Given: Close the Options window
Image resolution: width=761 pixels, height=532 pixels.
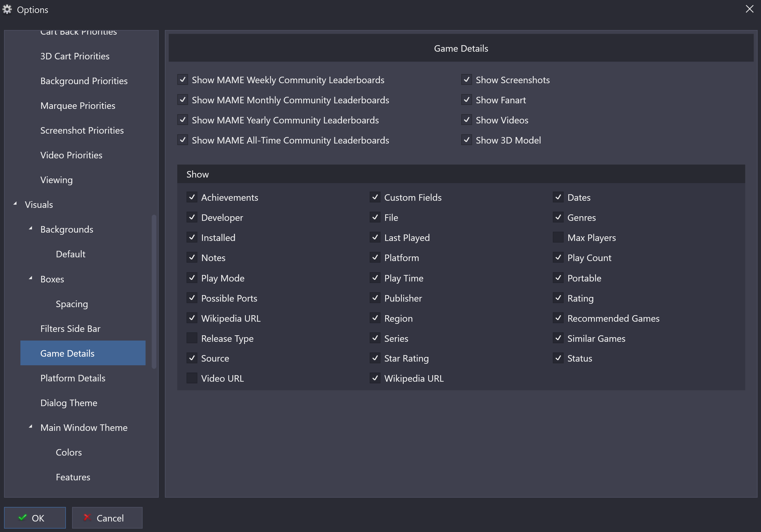Looking at the screenshot, I should pyautogui.click(x=749, y=9).
